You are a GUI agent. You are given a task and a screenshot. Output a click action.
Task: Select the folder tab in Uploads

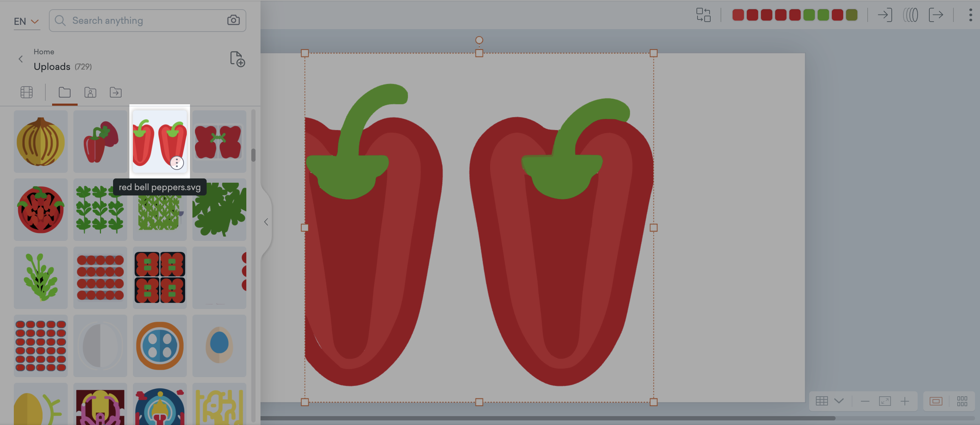pyautogui.click(x=64, y=92)
